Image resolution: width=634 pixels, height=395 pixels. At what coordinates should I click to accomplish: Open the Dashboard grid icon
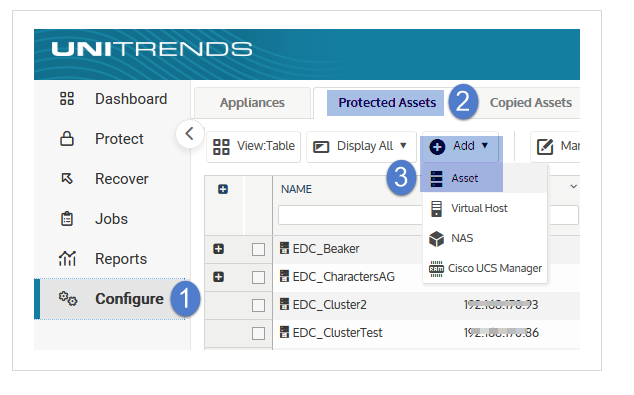tap(67, 98)
